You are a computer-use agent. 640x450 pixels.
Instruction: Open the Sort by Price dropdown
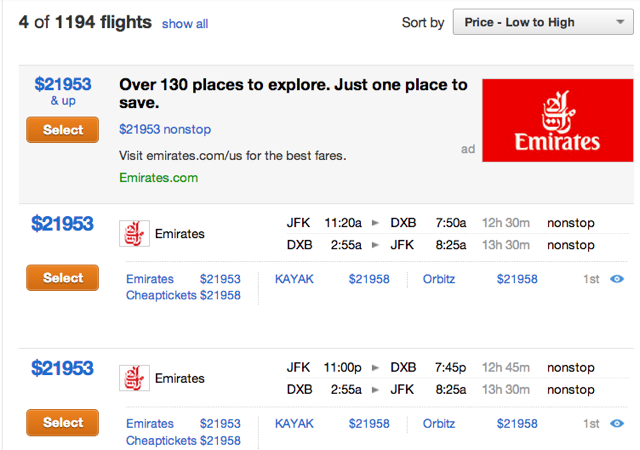click(543, 22)
